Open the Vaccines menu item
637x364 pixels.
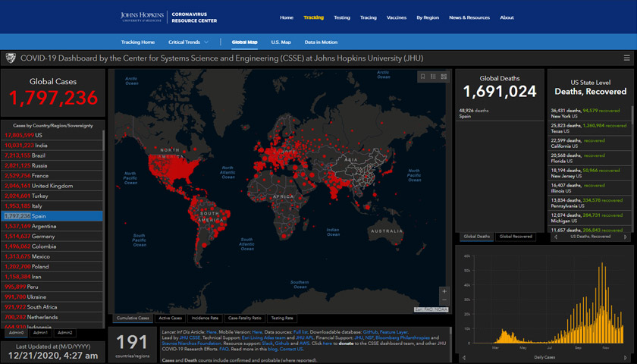click(x=396, y=17)
